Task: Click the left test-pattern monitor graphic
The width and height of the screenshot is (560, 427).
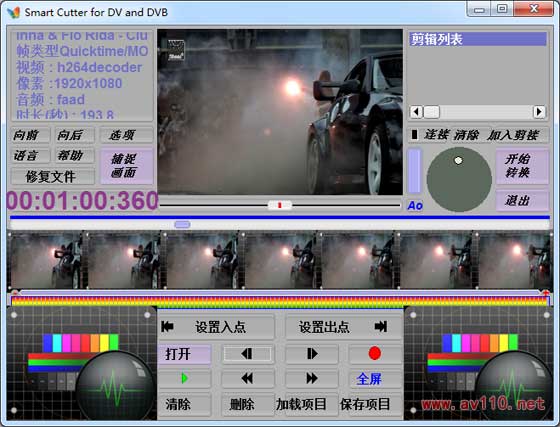Action: (81, 363)
